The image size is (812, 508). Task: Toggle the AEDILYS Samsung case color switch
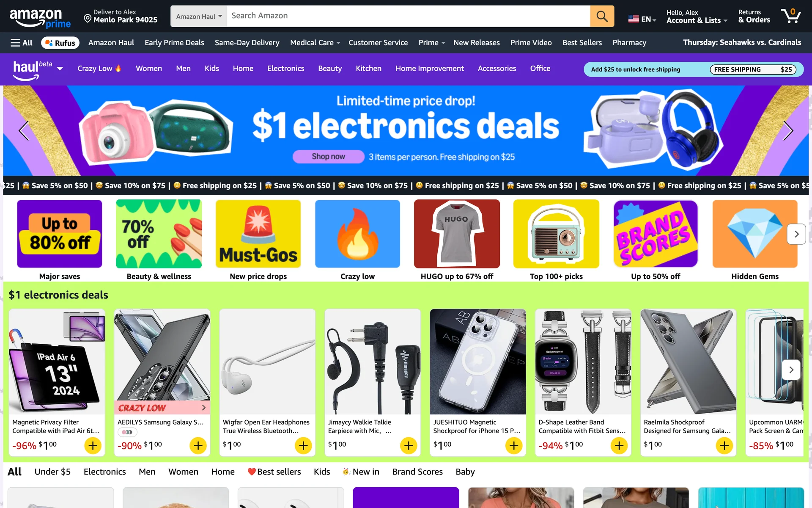pyautogui.click(x=127, y=432)
